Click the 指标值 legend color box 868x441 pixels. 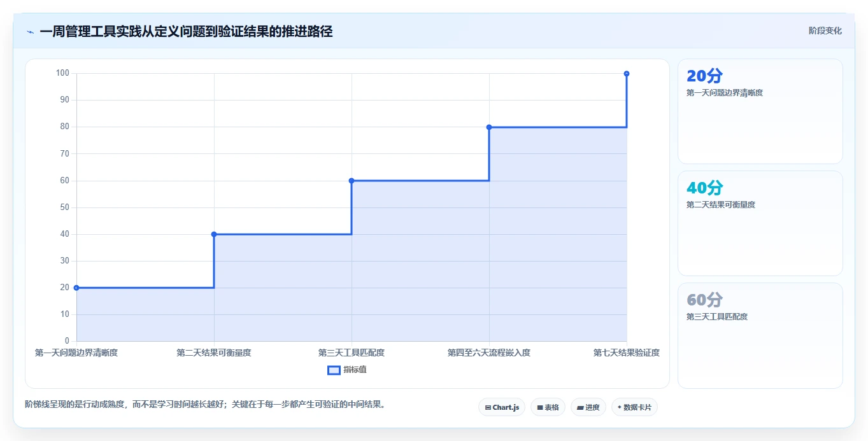click(x=334, y=370)
